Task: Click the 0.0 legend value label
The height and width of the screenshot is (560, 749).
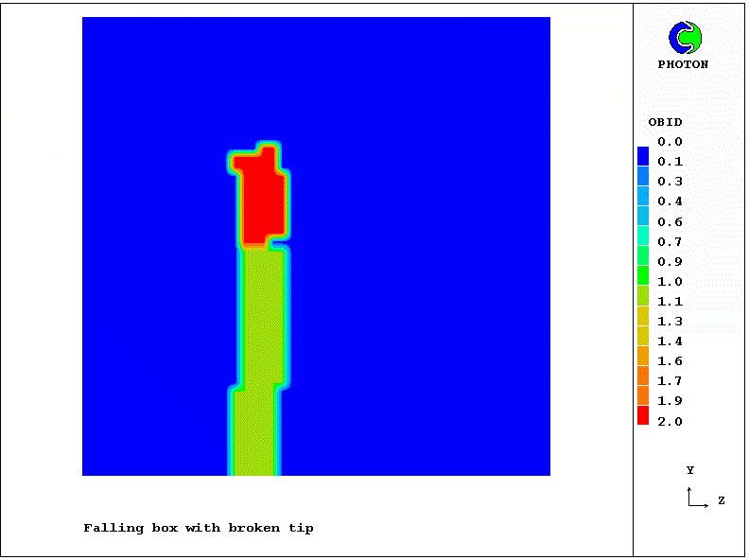Action: tap(671, 142)
